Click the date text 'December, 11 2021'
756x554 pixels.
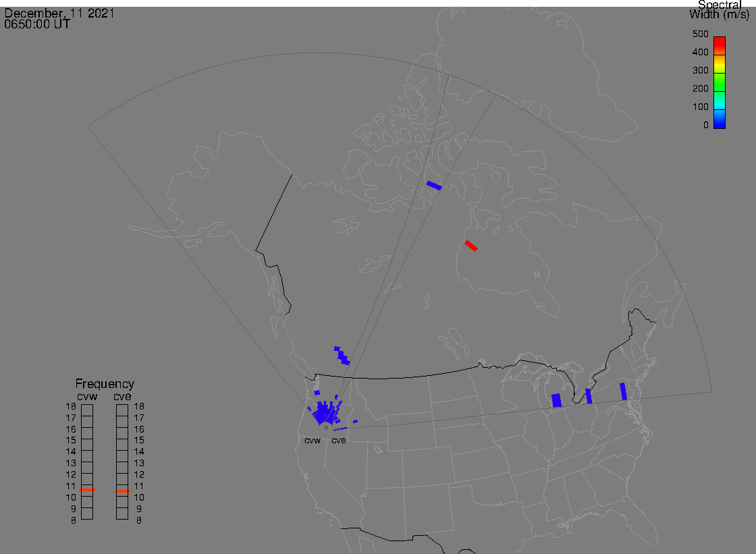59,13
